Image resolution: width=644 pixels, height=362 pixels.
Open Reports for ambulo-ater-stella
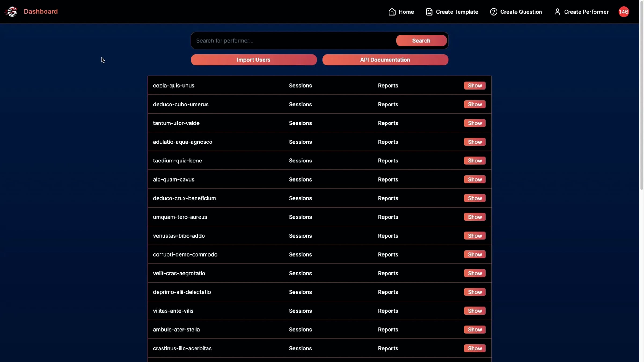(x=388, y=330)
